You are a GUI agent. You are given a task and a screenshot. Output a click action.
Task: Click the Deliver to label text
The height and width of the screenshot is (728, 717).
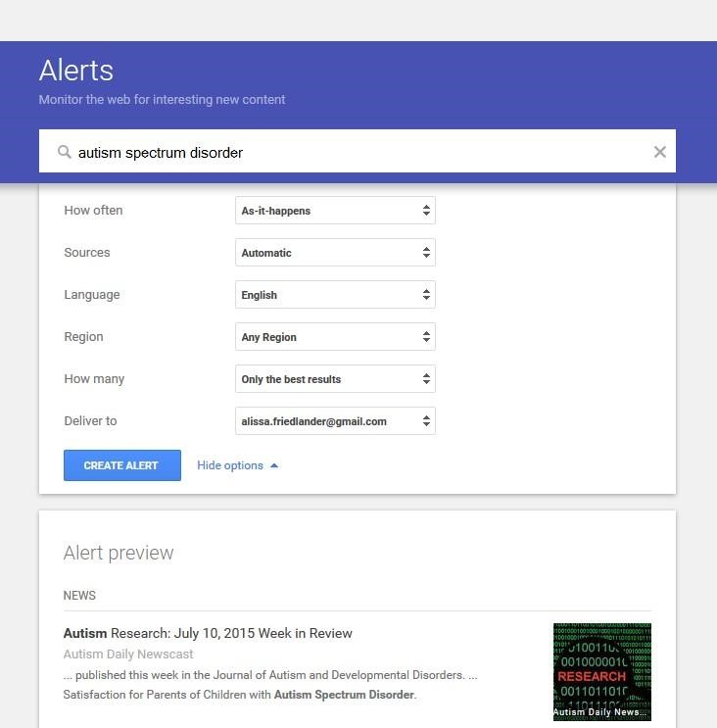90,421
